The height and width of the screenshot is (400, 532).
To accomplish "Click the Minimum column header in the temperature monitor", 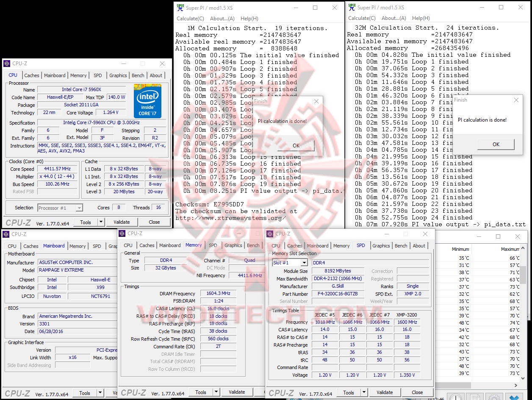I will [460, 249].
